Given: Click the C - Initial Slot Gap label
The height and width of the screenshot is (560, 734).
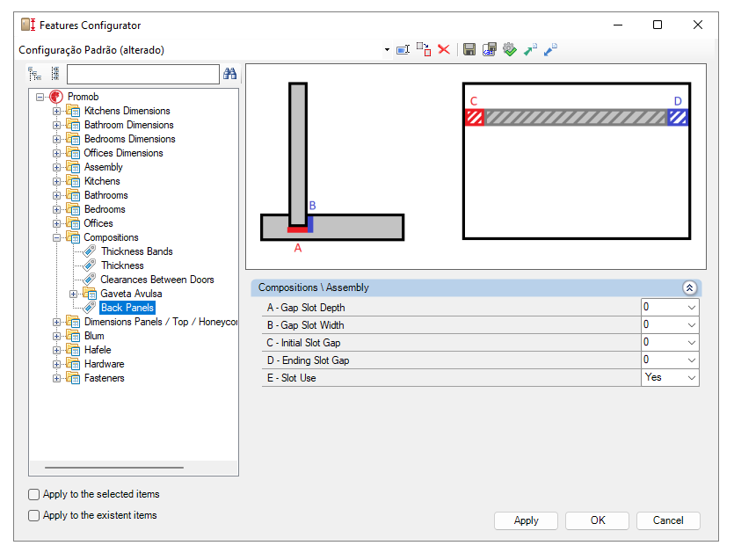Looking at the screenshot, I should point(303,343).
